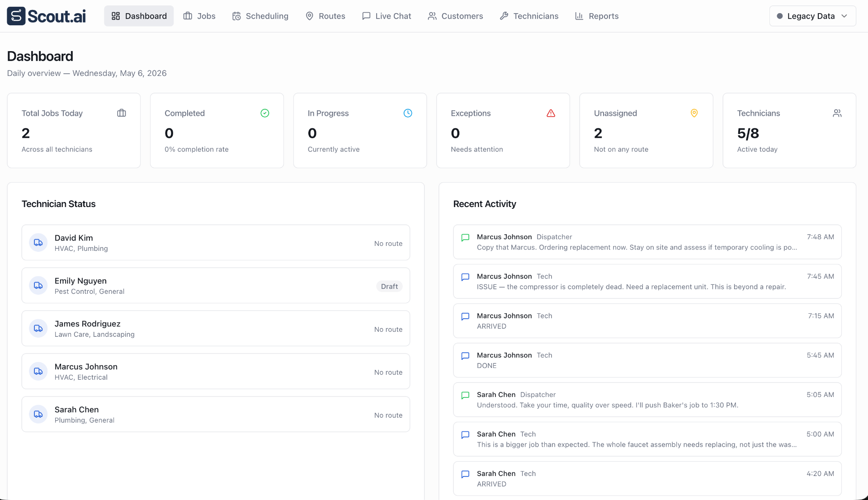Switch to the Dashboard tab
The height and width of the screenshot is (500, 868).
pos(139,16)
